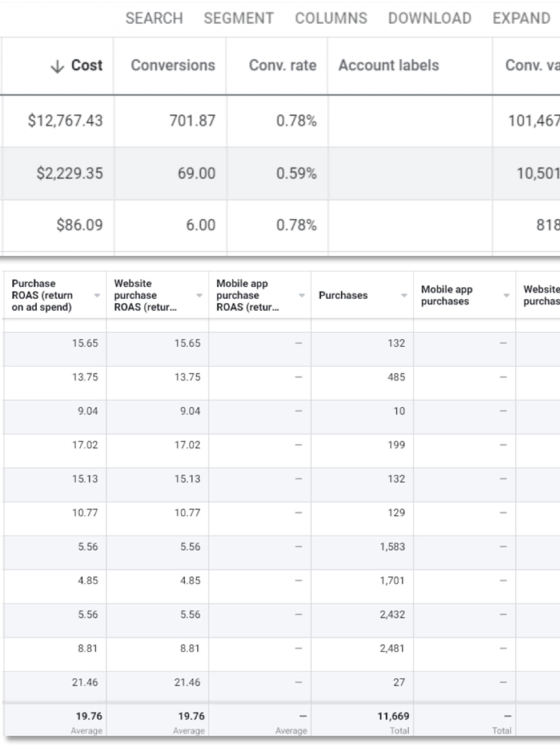Click the Account labels column header
560x747 pixels.
point(388,66)
